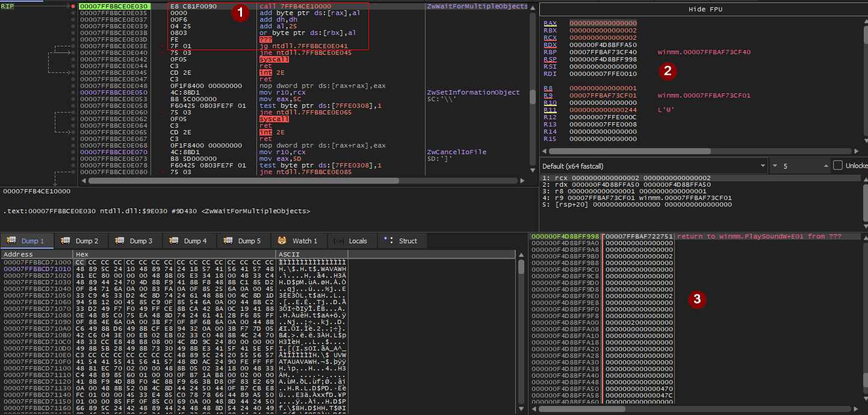Toggle breakpoint dot at address 00007FFBBCE0E030
Screen dimensions: 868x415
[x=73, y=6]
